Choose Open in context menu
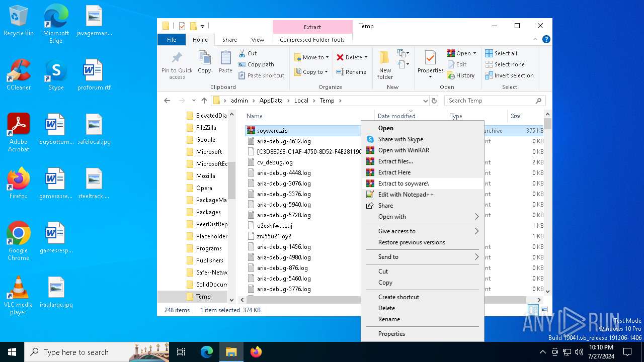The image size is (644, 362). (x=423, y=128)
